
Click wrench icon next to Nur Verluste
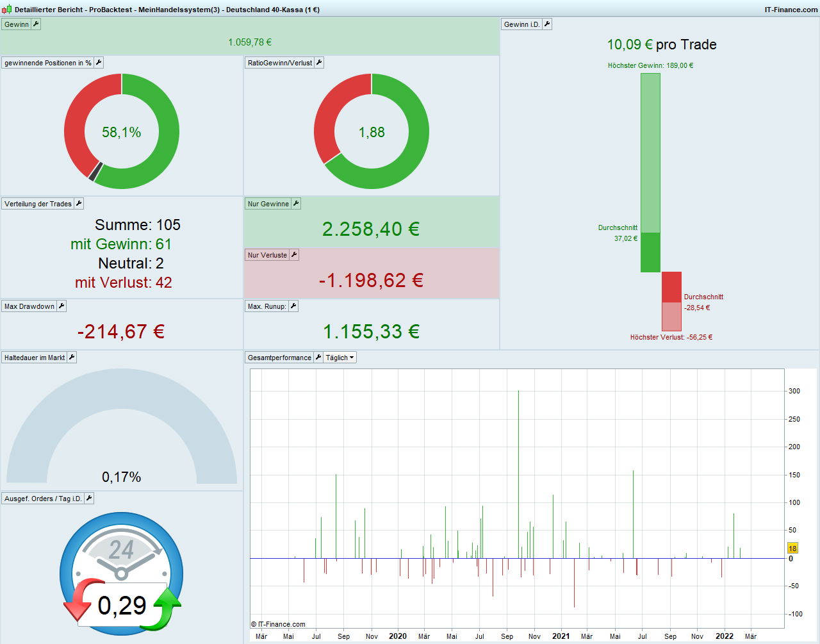[x=294, y=255]
